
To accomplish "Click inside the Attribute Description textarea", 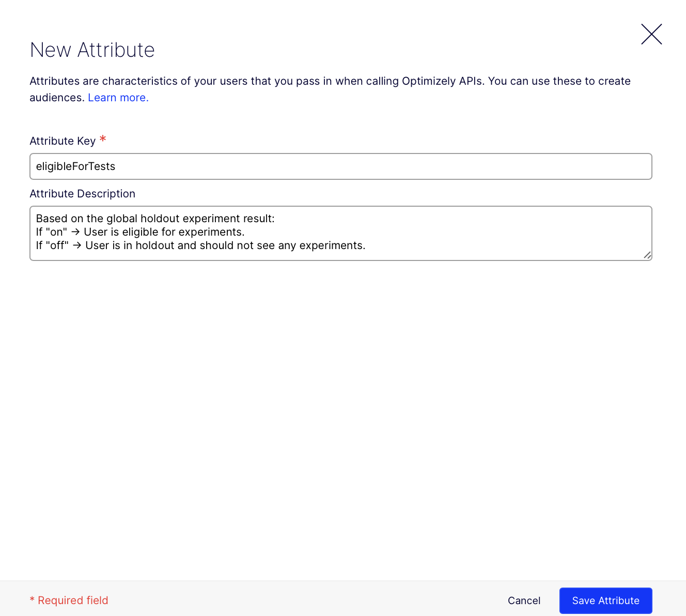I will pos(341,233).
